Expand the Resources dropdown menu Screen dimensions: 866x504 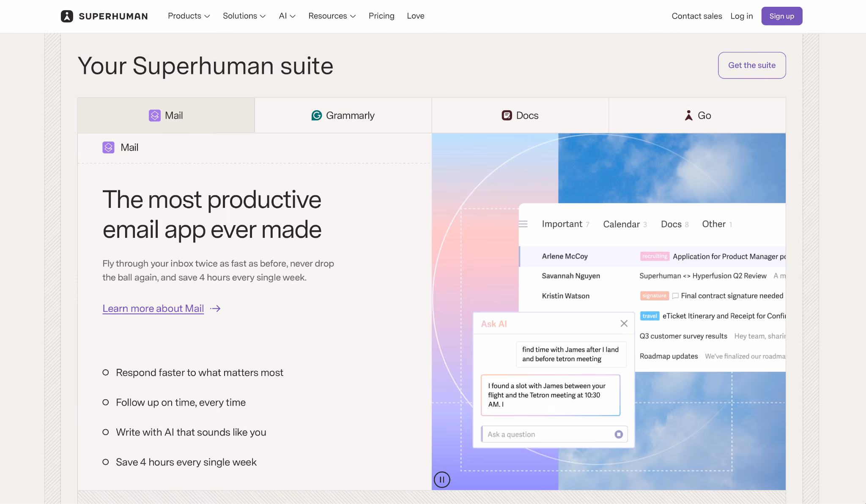(332, 16)
